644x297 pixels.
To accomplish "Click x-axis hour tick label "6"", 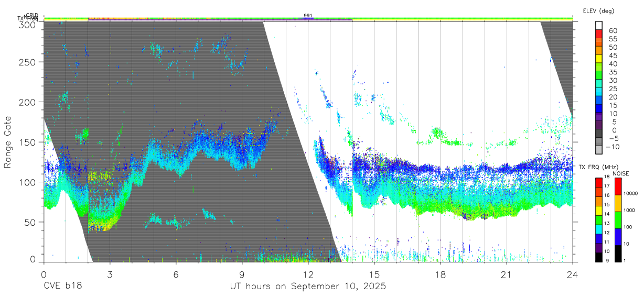I will pos(176,274).
